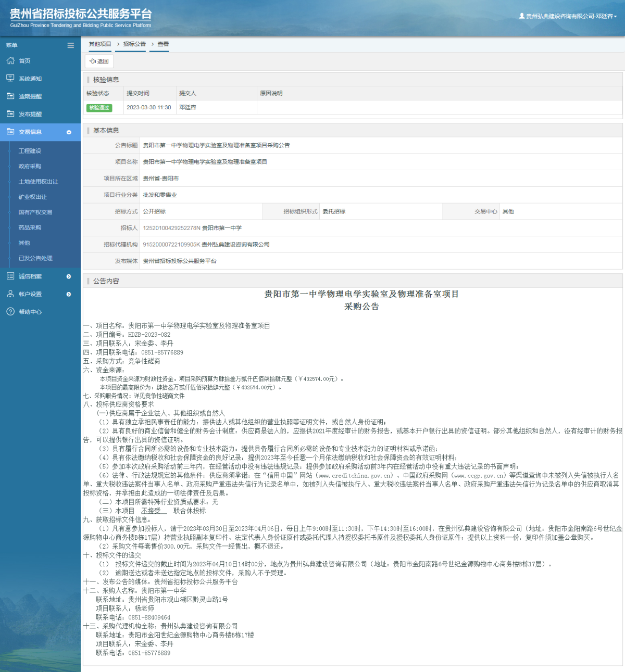Click the monitor icon beside 系统通知
Image resolution: width=625 pixels, height=672 pixels.
click(x=10, y=78)
